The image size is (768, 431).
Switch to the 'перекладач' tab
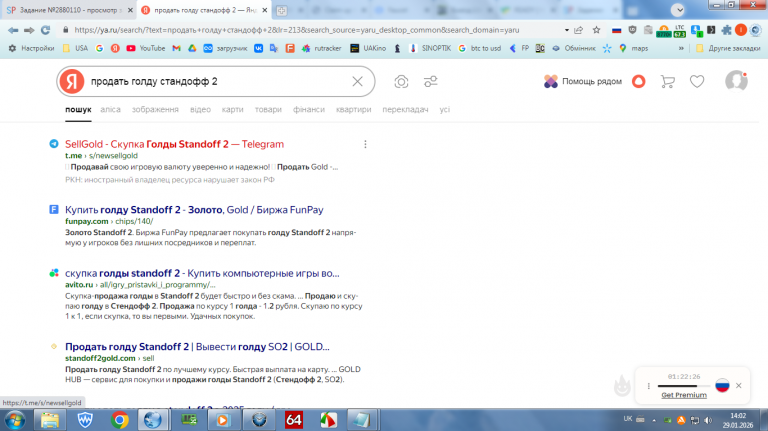(x=405, y=109)
